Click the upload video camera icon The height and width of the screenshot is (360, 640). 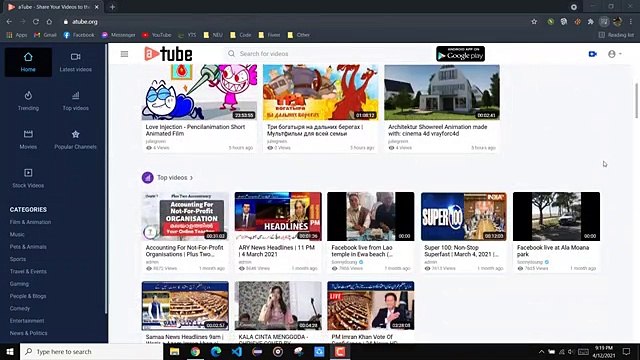593,54
